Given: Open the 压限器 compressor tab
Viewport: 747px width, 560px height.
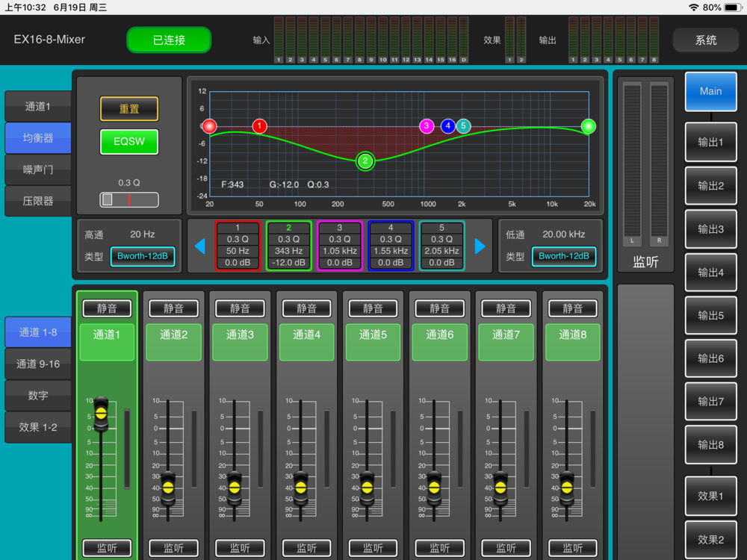Looking at the screenshot, I should (38, 201).
